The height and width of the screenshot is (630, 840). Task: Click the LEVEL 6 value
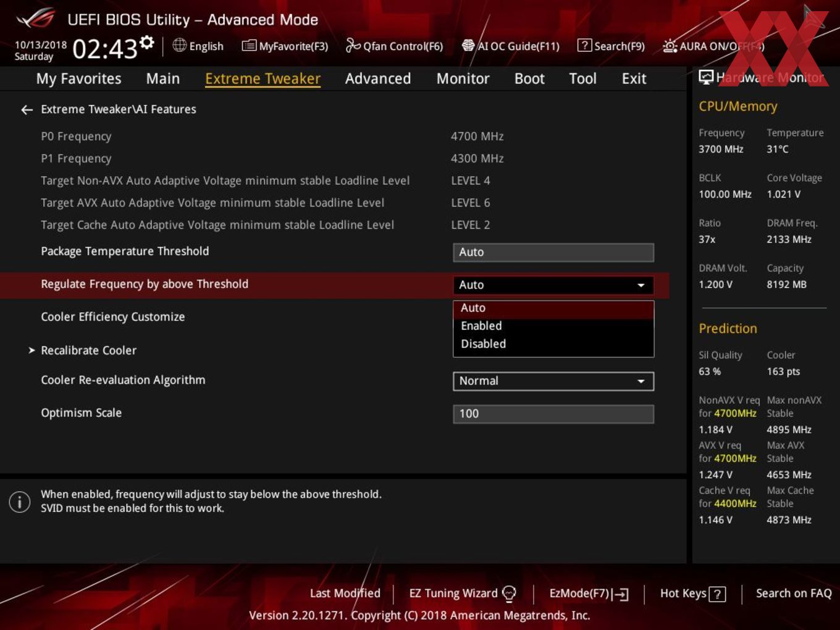470,203
